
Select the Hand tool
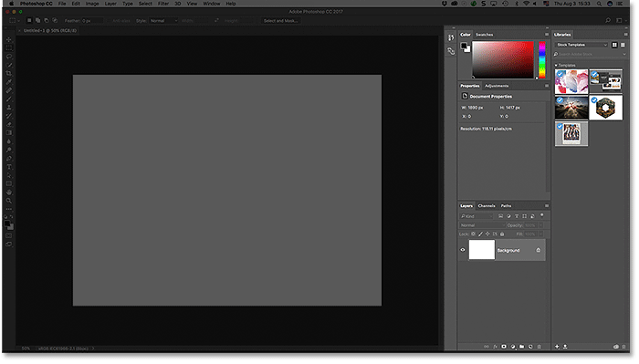pyautogui.click(x=9, y=192)
